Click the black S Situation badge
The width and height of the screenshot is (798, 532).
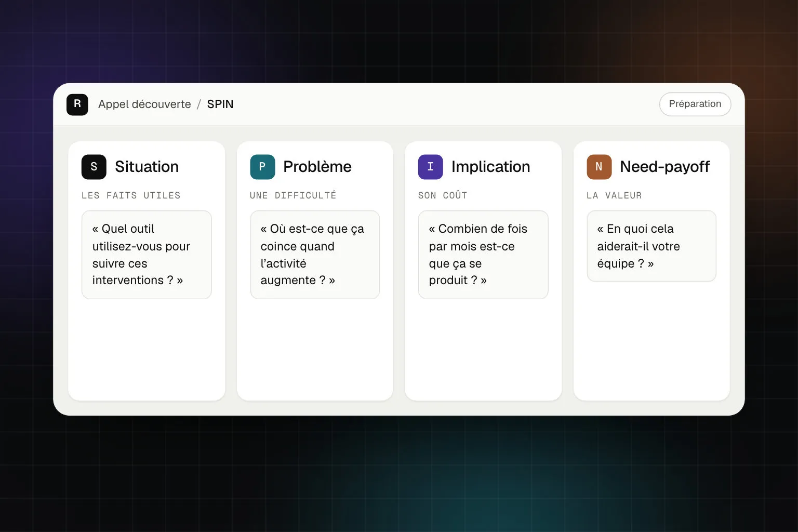click(x=94, y=167)
